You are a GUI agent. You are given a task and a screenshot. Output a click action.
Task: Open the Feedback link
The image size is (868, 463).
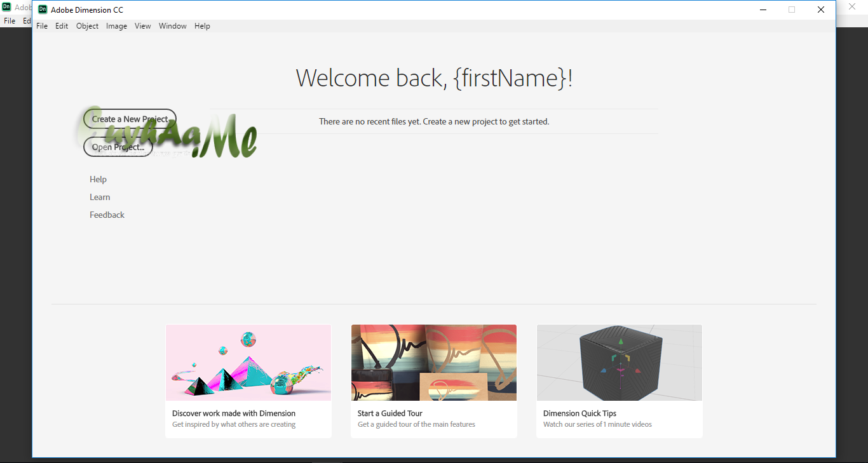(107, 215)
